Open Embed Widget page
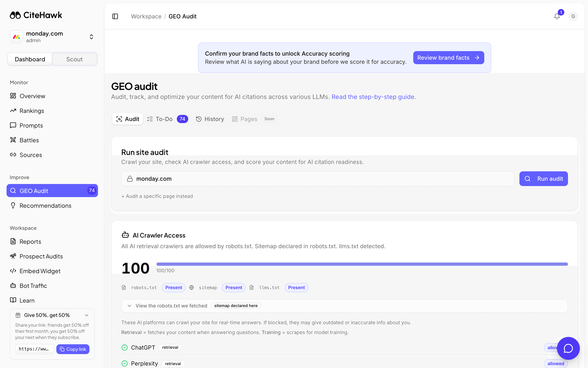 coord(52,271)
